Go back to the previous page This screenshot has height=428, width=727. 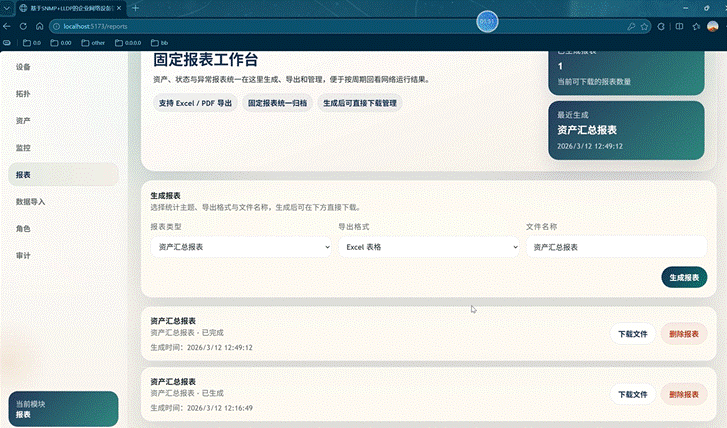[x=7, y=26]
